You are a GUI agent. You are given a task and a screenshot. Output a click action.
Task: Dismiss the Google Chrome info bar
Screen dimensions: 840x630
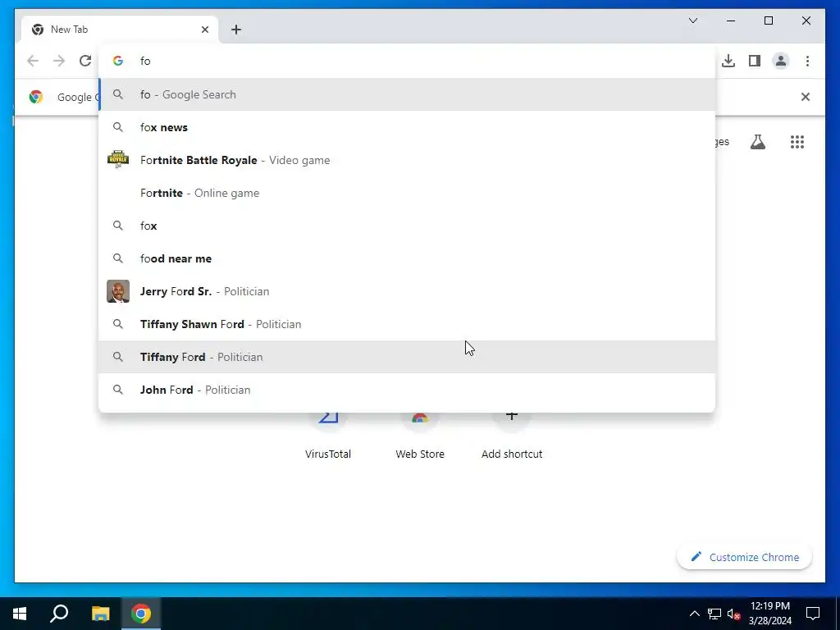[x=805, y=97]
